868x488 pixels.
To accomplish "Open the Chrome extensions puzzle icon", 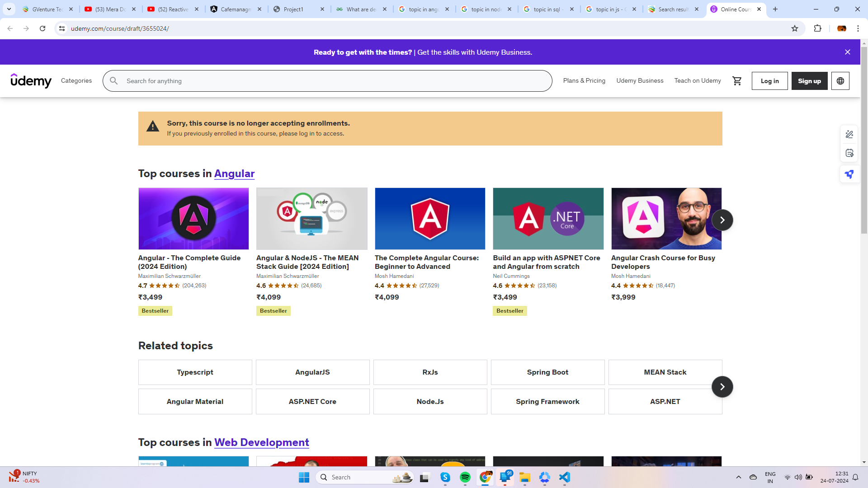I will pyautogui.click(x=817, y=28).
